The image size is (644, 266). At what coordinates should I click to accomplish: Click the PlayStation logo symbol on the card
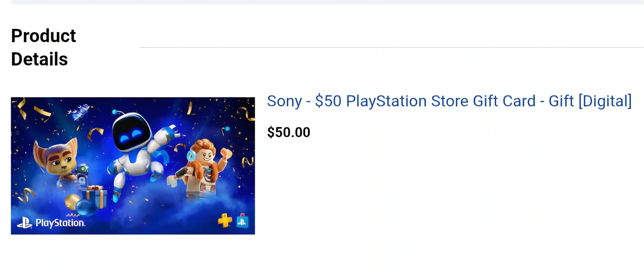click(x=24, y=223)
